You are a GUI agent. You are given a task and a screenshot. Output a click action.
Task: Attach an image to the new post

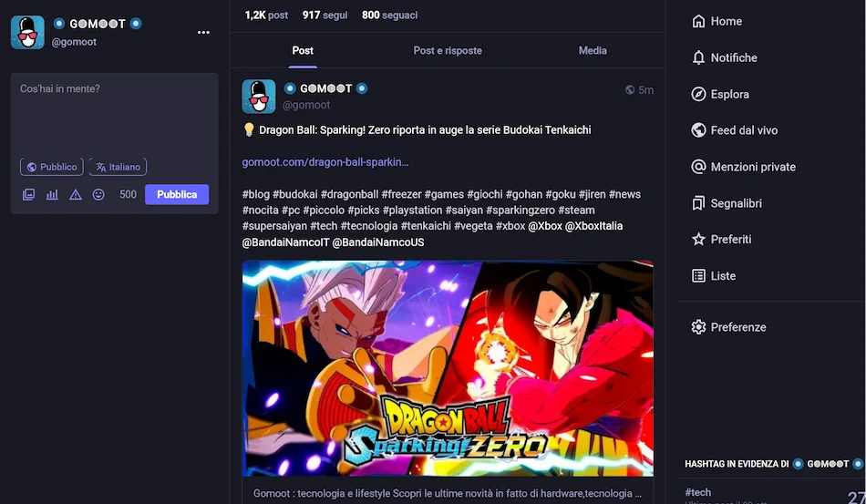(x=29, y=194)
